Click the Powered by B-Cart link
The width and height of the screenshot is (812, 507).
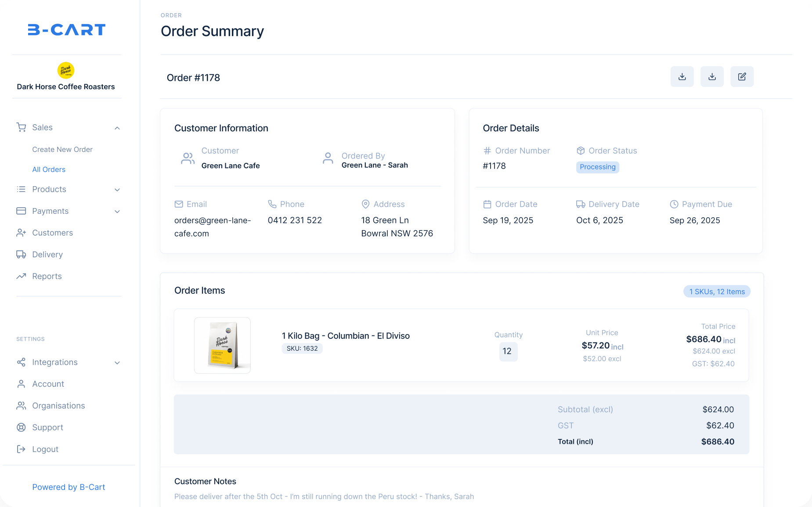69,487
